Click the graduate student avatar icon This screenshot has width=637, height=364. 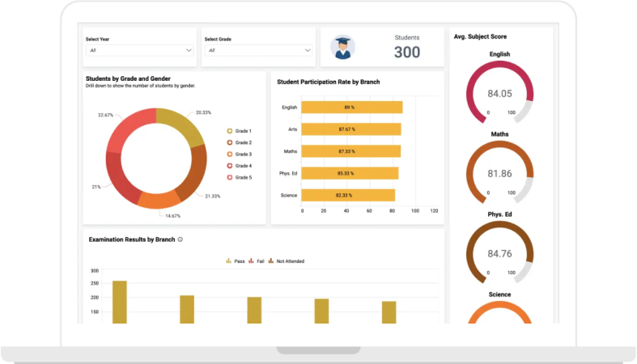pos(343,49)
